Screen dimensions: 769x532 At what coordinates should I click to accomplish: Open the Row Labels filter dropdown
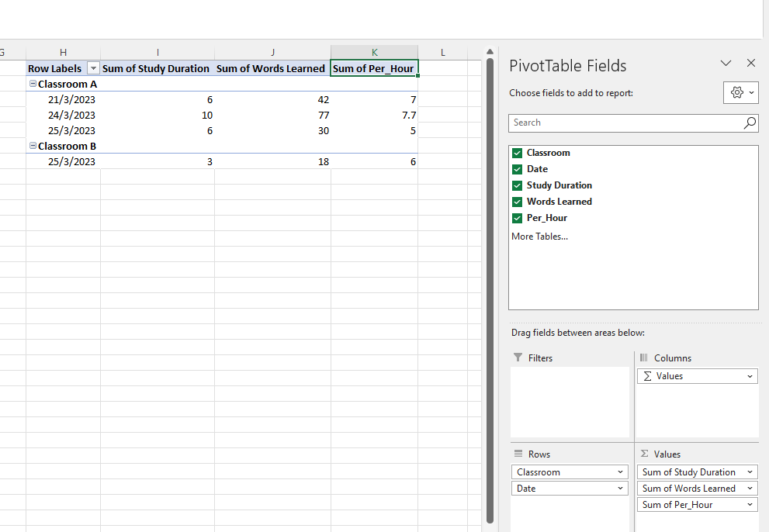[93, 68]
